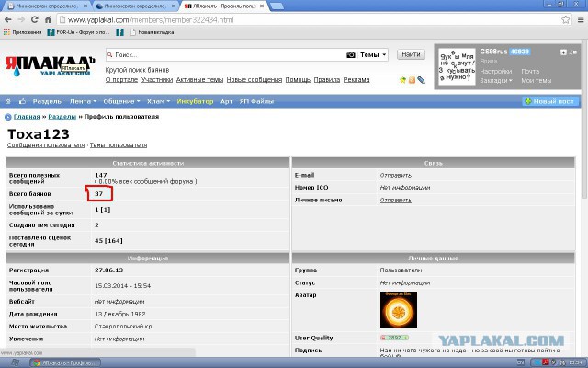Open the Приложения apps shortcut icon
The height and width of the screenshot is (368, 588).
(6, 32)
